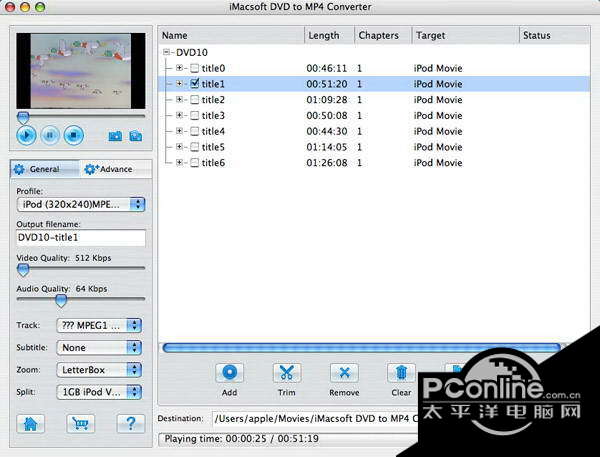Pause the video preview
This screenshot has height=457, width=600.
click(x=50, y=135)
